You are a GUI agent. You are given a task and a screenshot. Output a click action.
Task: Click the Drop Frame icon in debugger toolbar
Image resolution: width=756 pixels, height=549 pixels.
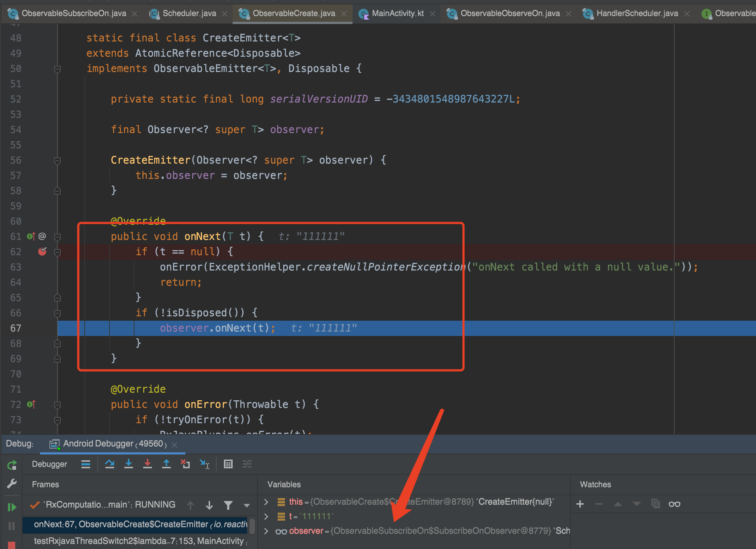coord(185,464)
